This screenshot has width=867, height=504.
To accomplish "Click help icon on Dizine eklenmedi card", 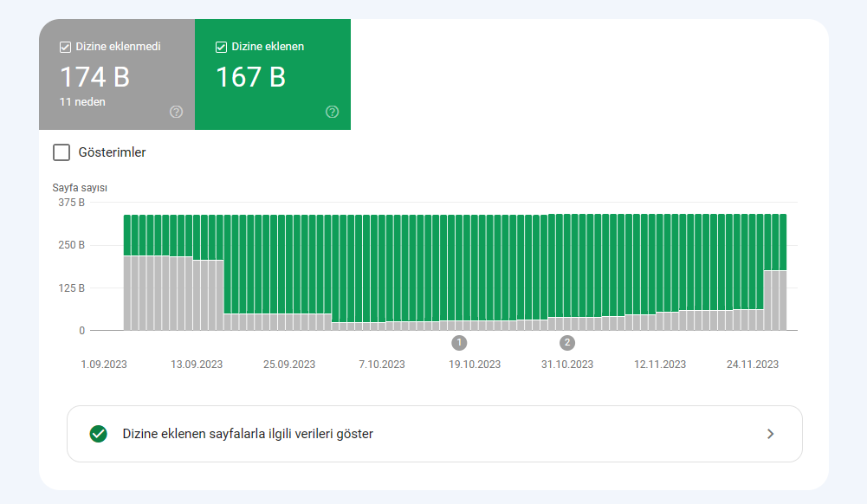I will 177,113.
